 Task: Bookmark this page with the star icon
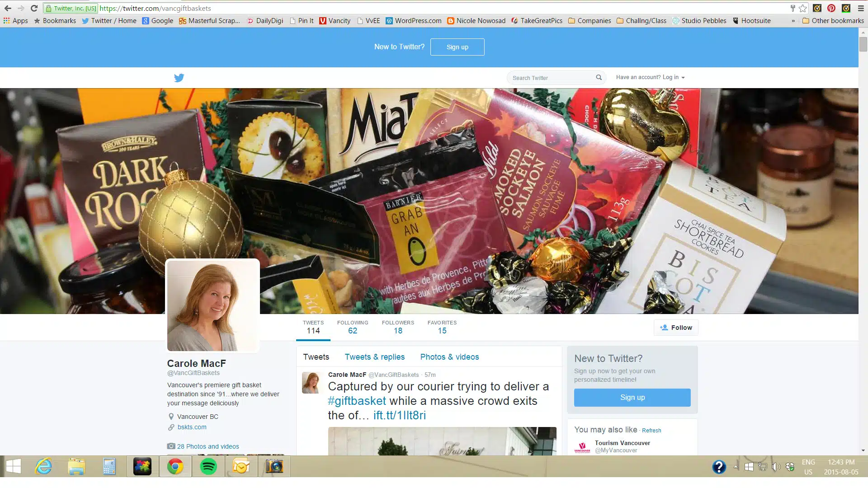click(803, 8)
